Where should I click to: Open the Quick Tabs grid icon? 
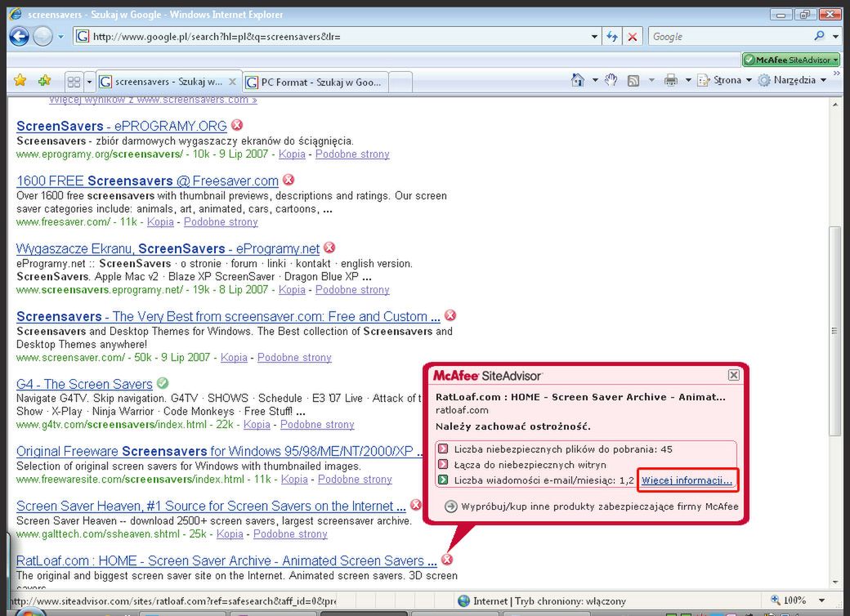click(x=74, y=82)
